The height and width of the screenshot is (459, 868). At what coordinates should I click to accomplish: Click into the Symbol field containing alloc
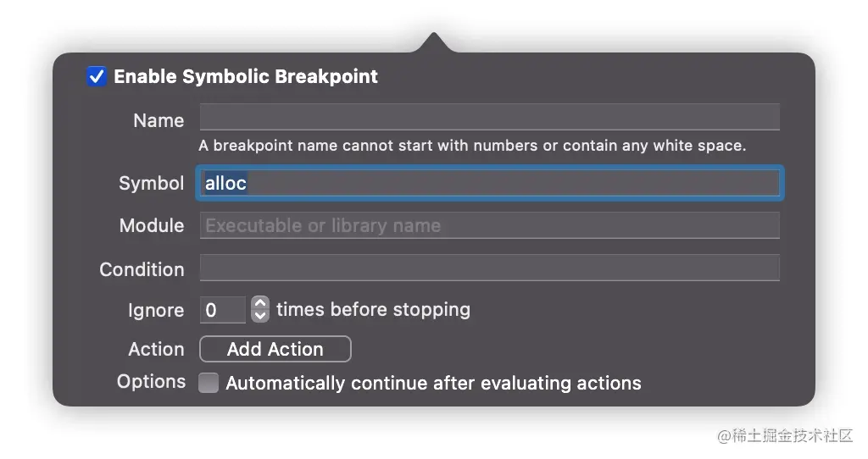pos(489,183)
